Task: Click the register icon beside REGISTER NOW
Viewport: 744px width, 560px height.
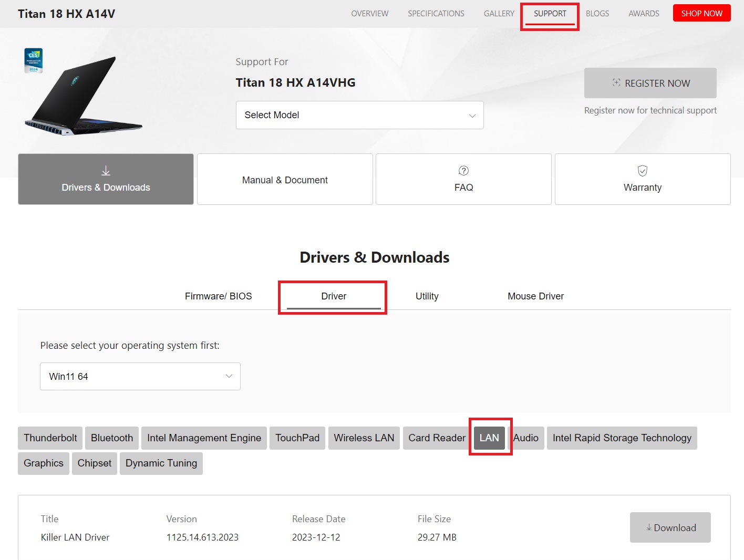Action: [x=616, y=83]
